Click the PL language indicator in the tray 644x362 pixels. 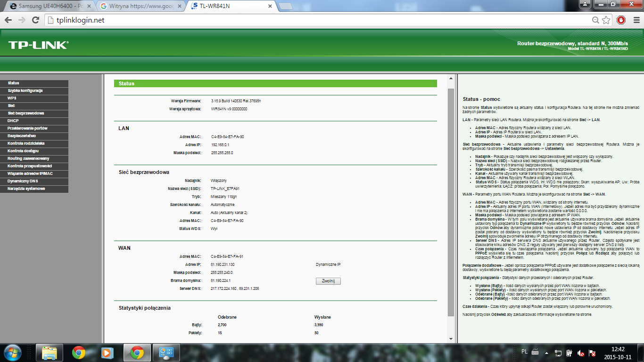pos(525,352)
